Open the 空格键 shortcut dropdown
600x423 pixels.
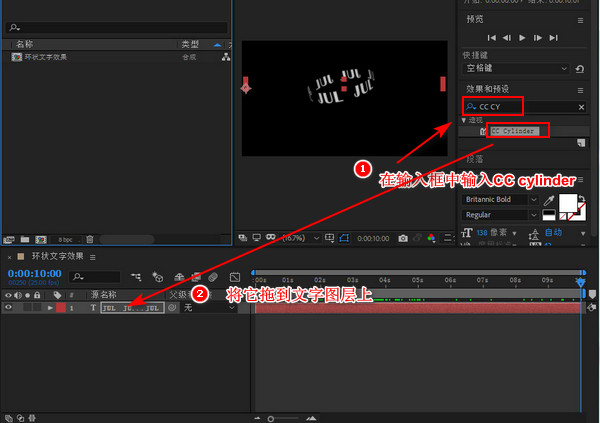[516, 69]
